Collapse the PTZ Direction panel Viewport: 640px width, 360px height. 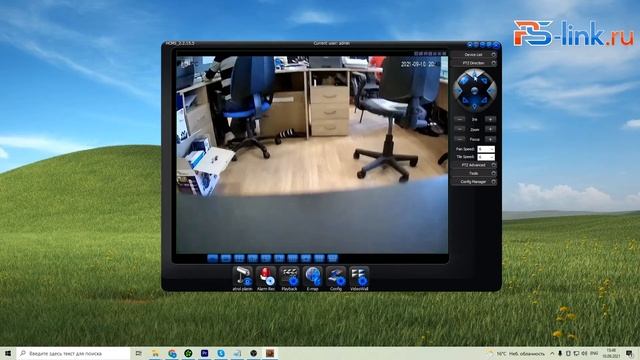tap(474, 63)
